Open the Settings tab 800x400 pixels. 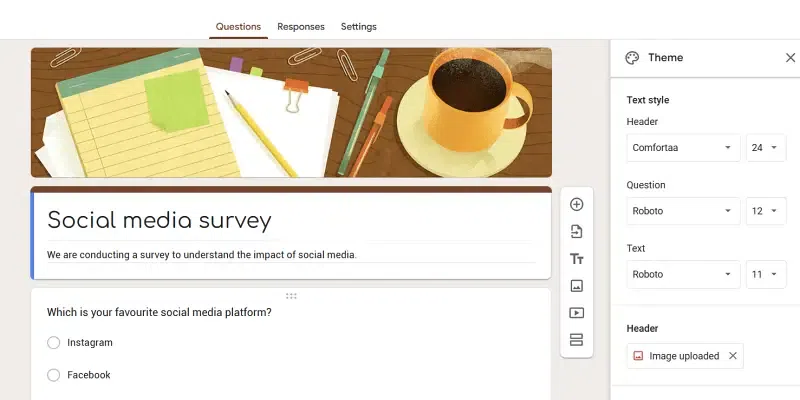[358, 26]
